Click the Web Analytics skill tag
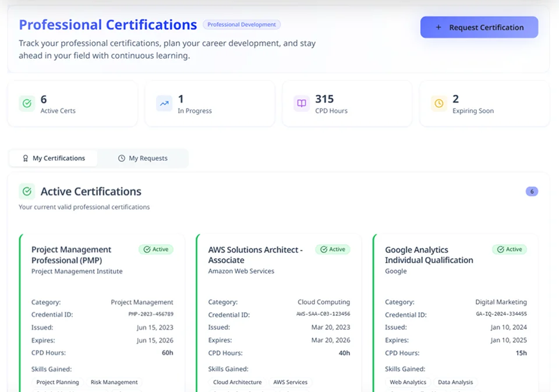Image resolution: width=559 pixels, height=392 pixels. click(x=408, y=382)
